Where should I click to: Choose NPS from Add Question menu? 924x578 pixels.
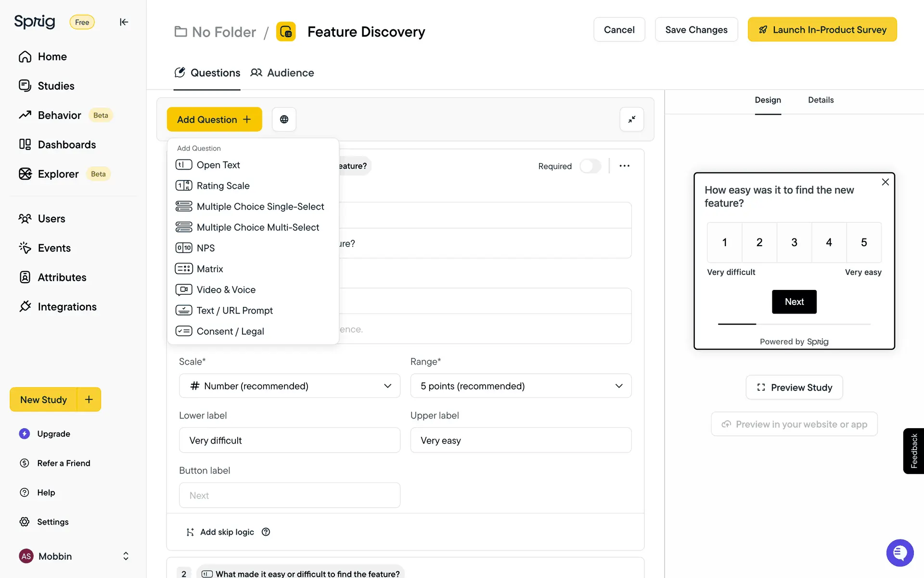(x=205, y=248)
